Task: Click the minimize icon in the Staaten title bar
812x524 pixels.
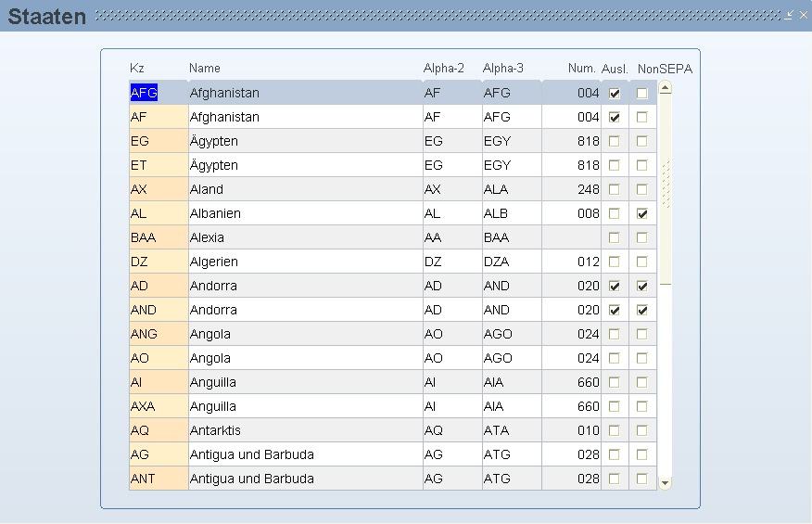Action: (789, 15)
